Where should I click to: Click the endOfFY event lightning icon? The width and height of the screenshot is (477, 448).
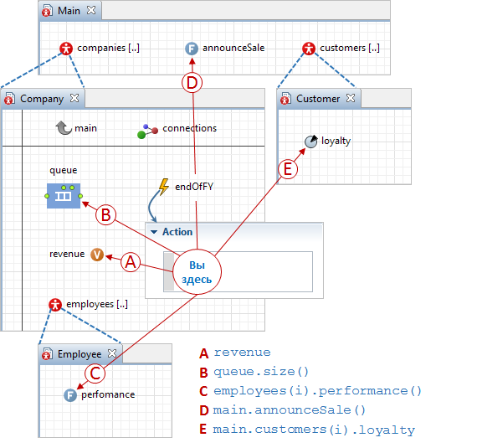pos(164,187)
